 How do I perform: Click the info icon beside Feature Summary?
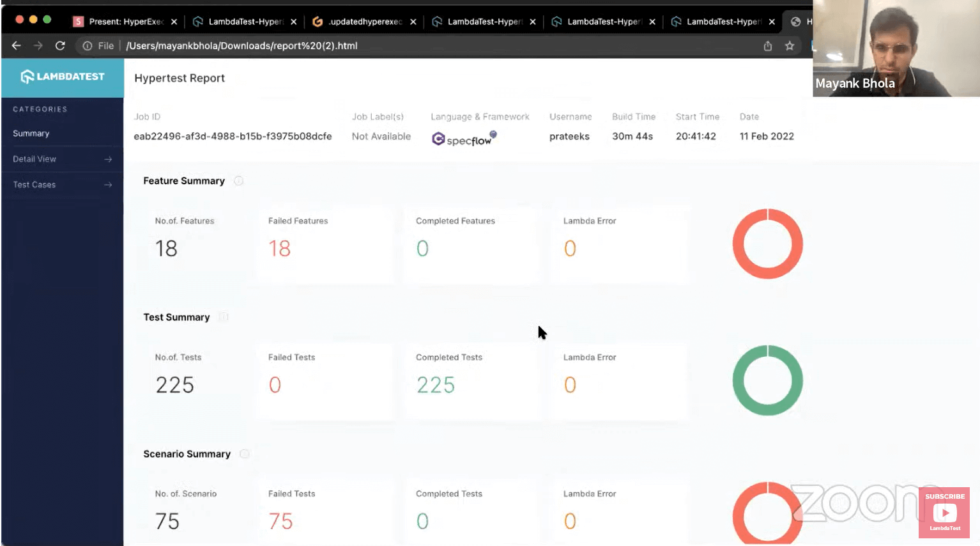(x=238, y=181)
